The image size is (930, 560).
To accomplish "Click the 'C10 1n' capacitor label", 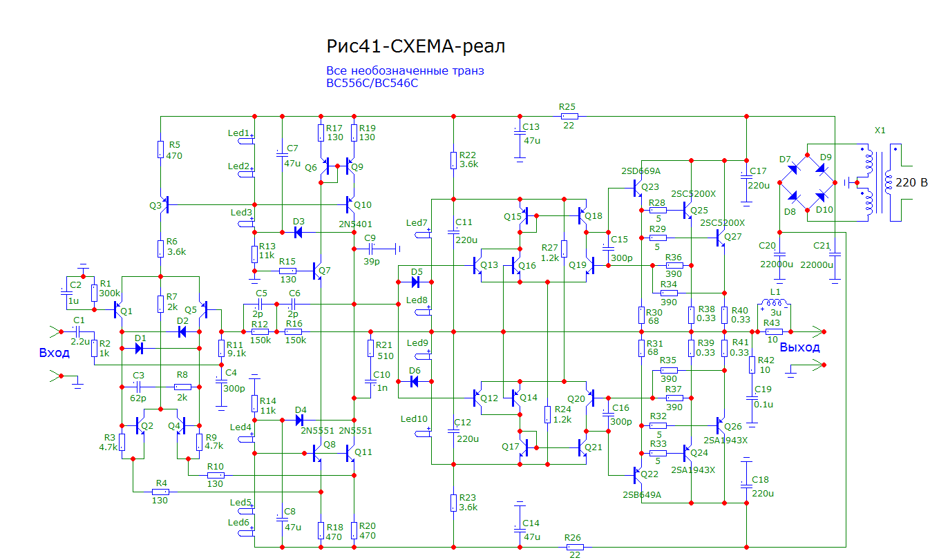I will (381, 380).
